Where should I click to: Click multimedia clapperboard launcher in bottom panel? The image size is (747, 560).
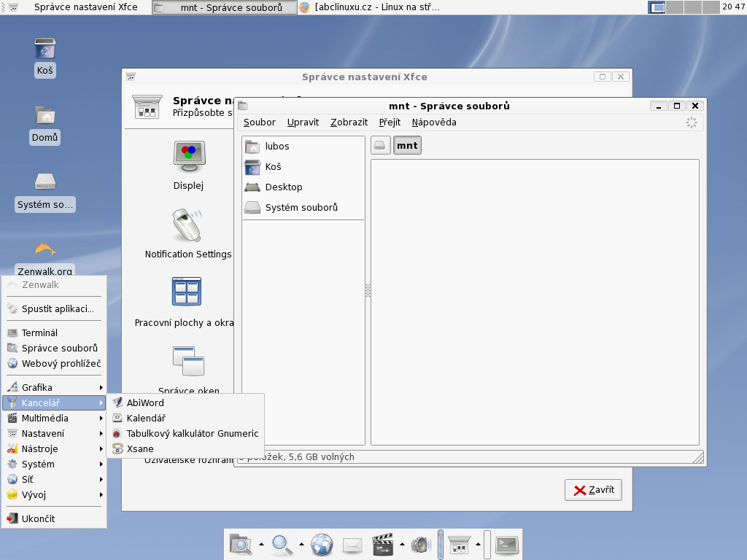[382, 544]
